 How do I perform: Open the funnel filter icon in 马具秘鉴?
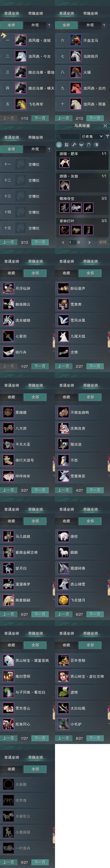107,136
